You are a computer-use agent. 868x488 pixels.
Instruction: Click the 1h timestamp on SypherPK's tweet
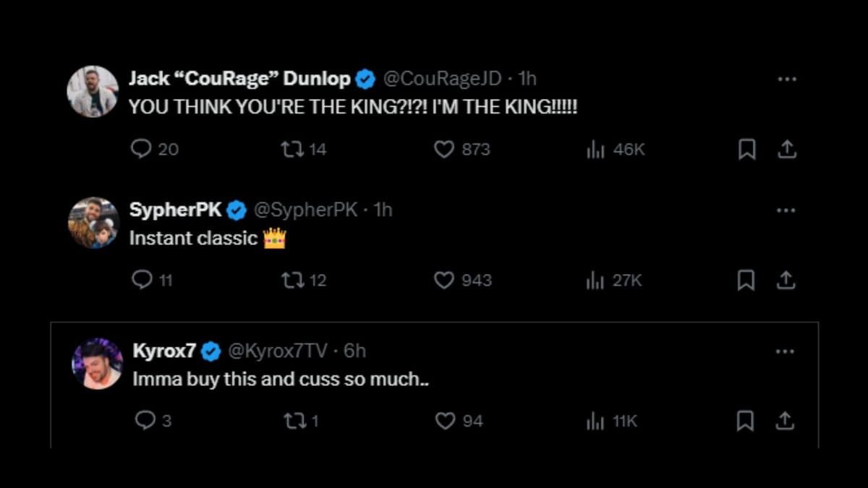pyautogui.click(x=383, y=210)
